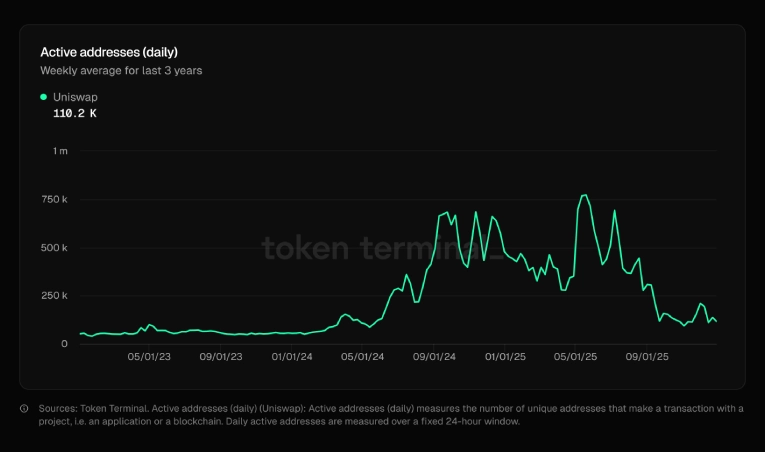Click the "750 k" y-axis label

pyautogui.click(x=56, y=199)
